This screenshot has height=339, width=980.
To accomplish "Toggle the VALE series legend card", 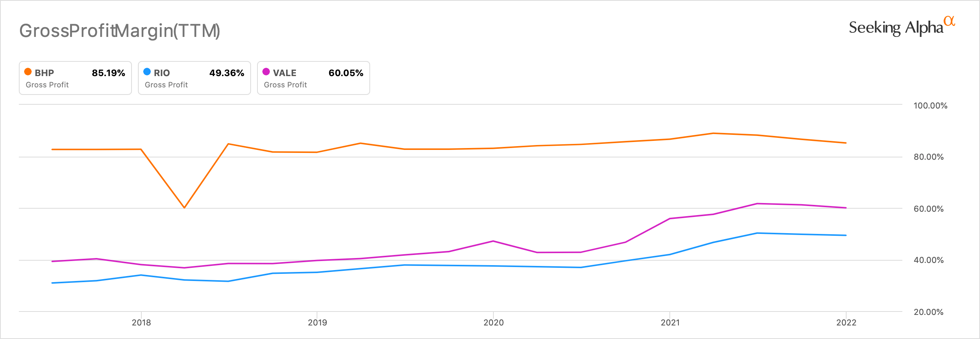I will 313,78.
